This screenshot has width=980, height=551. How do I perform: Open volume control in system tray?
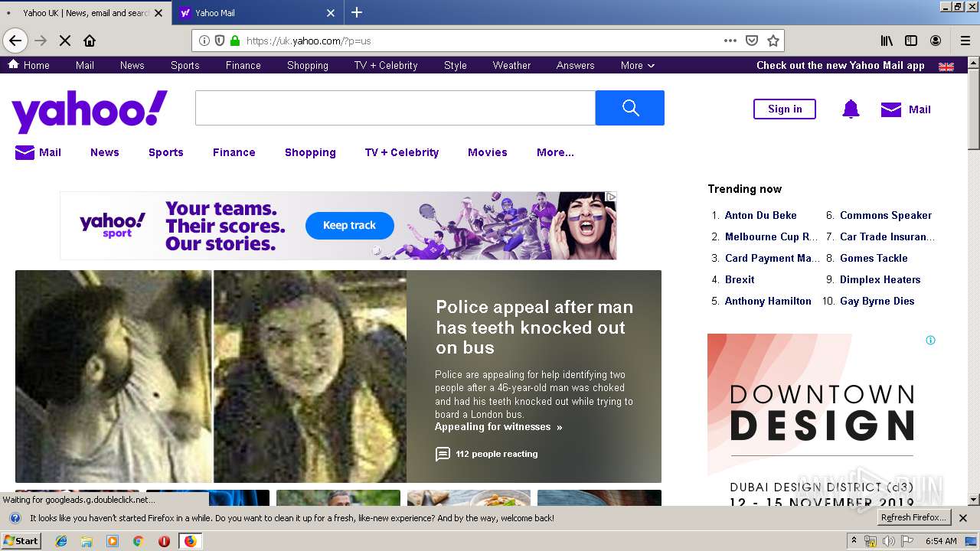click(x=888, y=541)
